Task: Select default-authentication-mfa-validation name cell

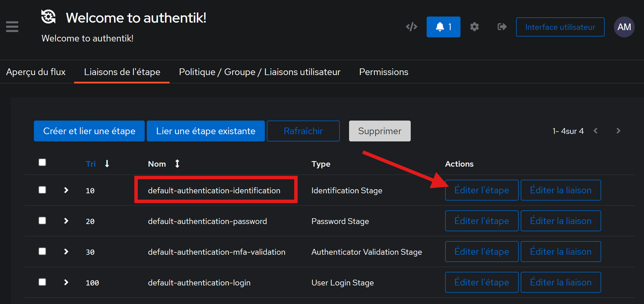Action: tap(216, 252)
